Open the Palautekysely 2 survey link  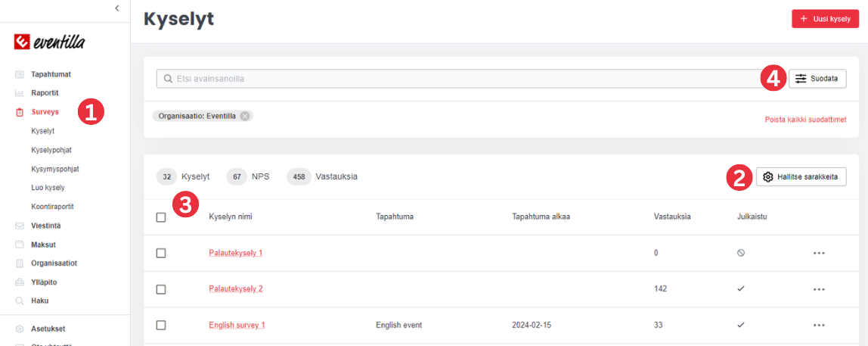(x=236, y=289)
